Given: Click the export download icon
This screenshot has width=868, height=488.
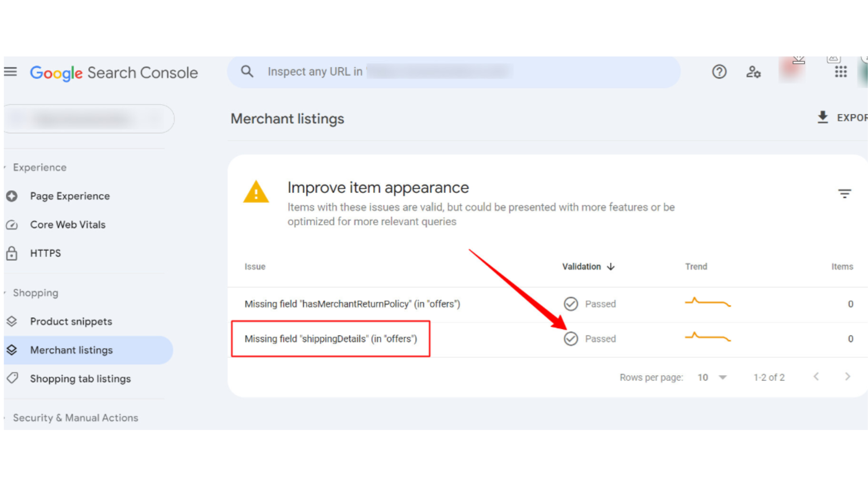Looking at the screenshot, I should click(x=823, y=117).
